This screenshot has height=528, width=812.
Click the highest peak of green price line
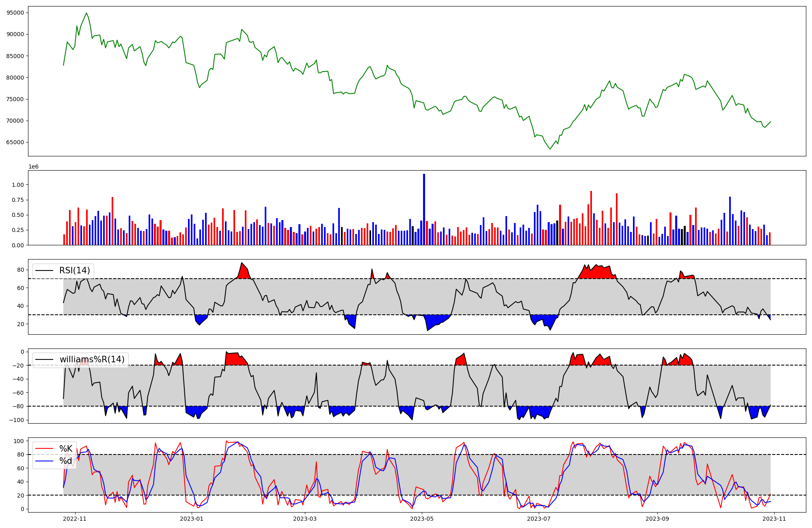pos(86,13)
